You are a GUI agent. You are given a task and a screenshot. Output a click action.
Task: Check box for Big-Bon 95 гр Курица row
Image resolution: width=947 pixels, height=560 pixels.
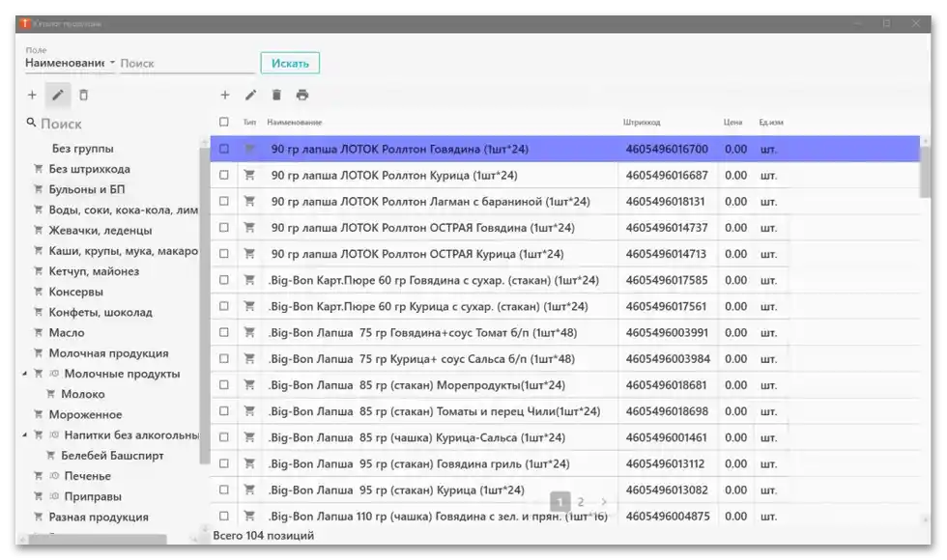(x=224, y=490)
